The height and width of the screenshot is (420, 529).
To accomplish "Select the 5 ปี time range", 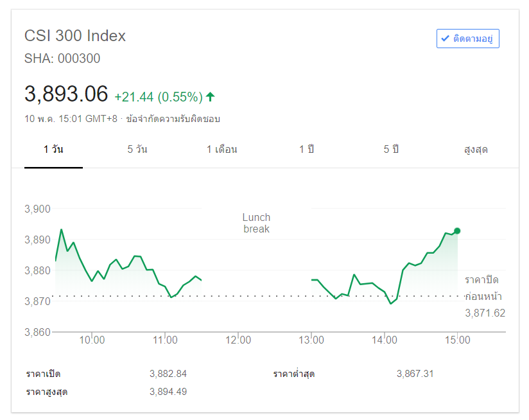I will point(391,150).
